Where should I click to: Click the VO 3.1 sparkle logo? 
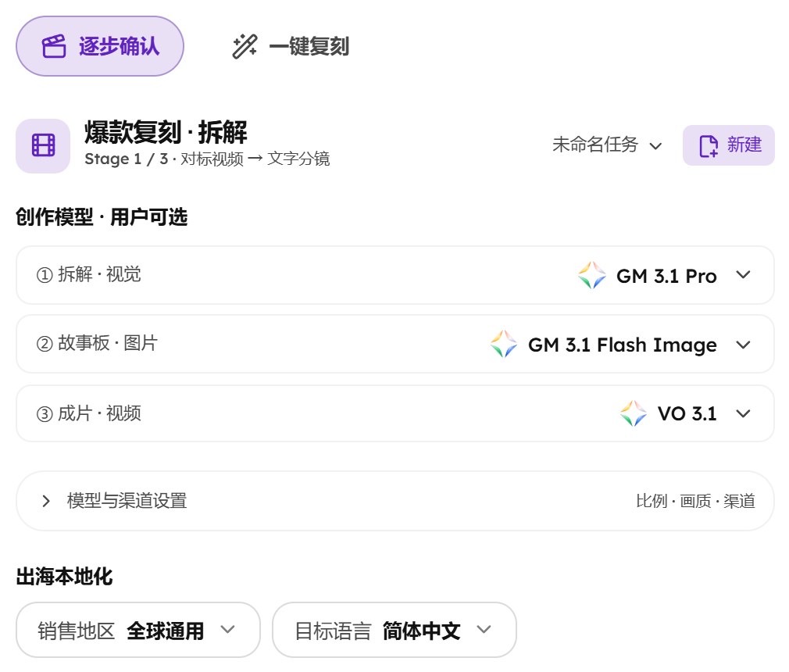point(634,413)
